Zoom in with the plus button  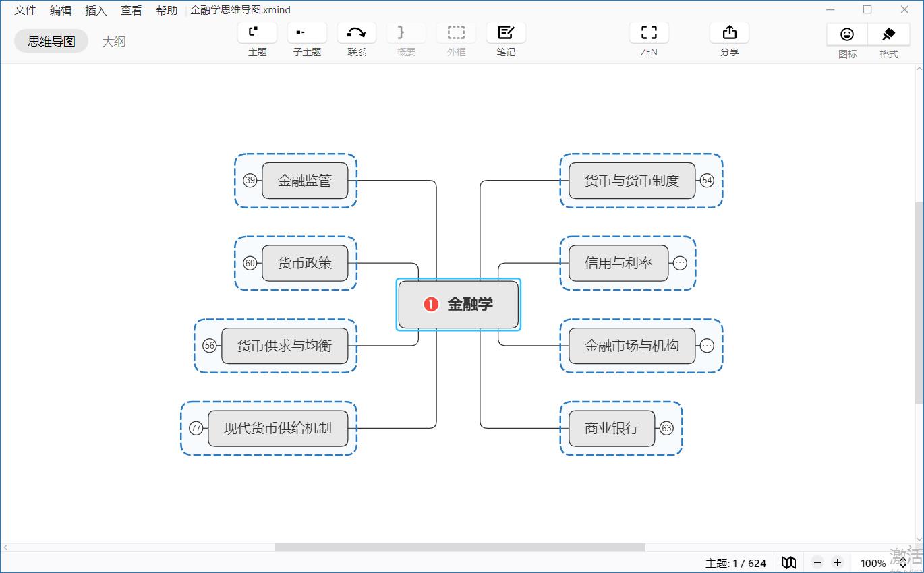coord(837,562)
